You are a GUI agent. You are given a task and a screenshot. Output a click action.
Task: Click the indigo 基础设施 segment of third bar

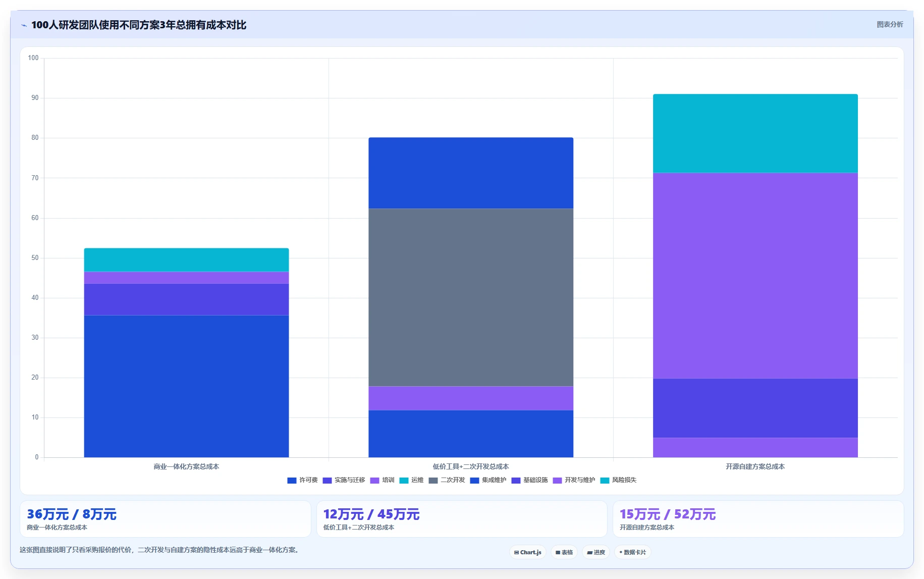755,408
